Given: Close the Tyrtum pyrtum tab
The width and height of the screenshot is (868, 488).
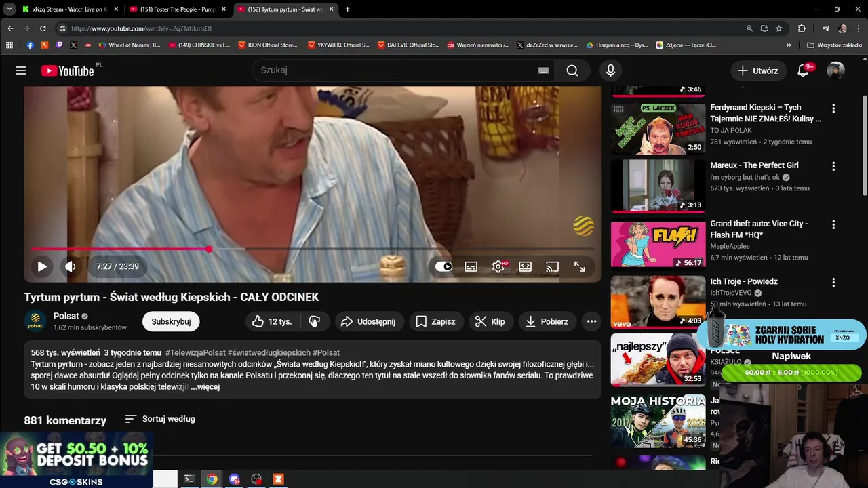Looking at the screenshot, I should coord(331,9).
